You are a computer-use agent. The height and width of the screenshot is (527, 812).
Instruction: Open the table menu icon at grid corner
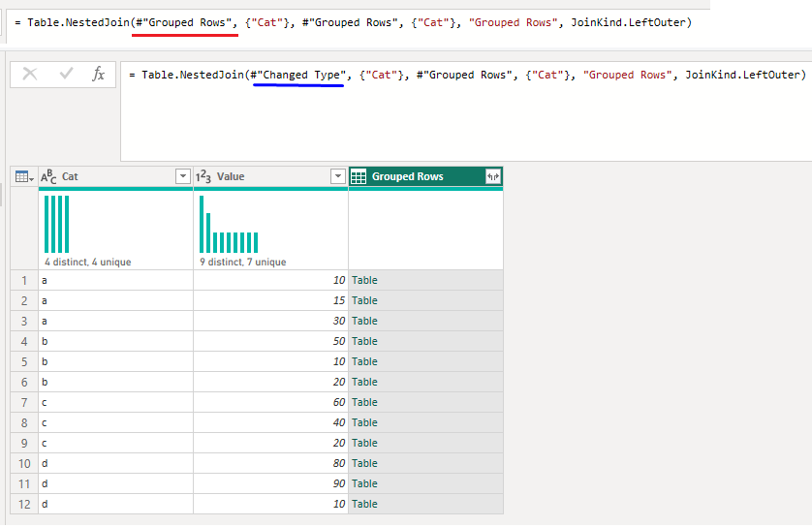pyautogui.click(x=23, y=177)
